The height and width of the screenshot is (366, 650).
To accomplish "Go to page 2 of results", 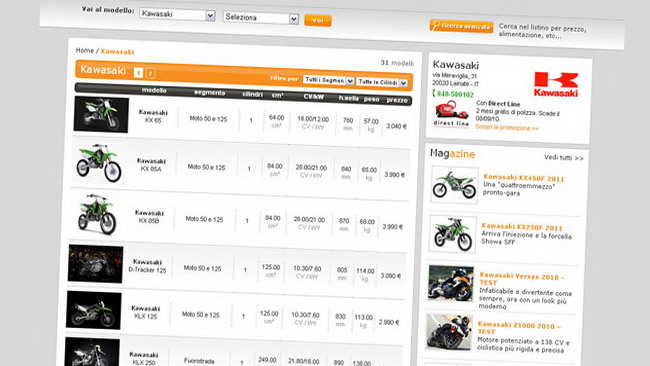I will (x=150, y=74).
